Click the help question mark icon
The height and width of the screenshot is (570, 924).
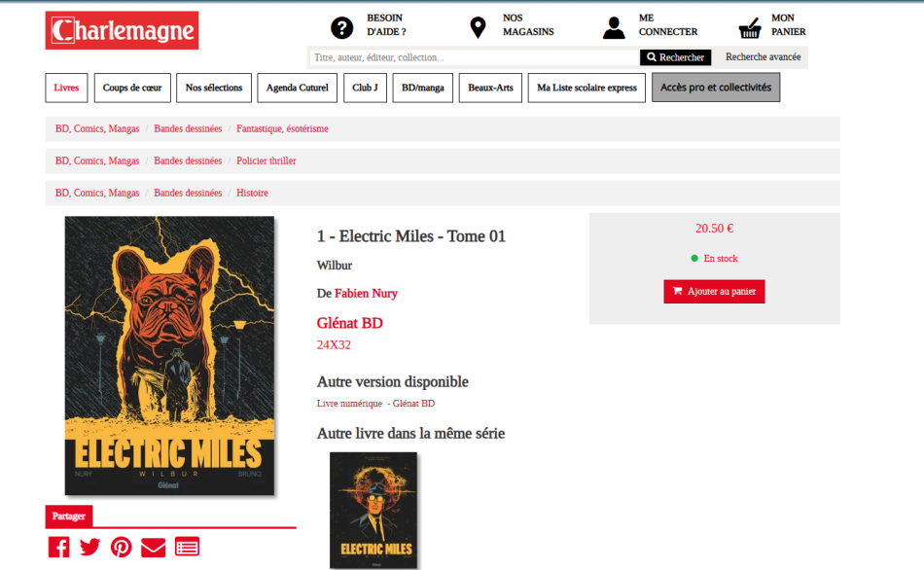click(x=341, y=27)
